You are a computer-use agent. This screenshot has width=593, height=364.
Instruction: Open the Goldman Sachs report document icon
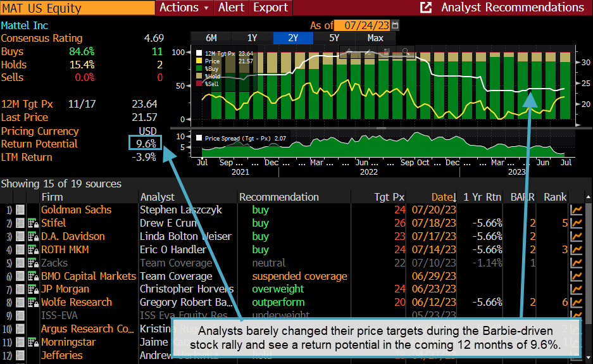[x=20, y=210]
